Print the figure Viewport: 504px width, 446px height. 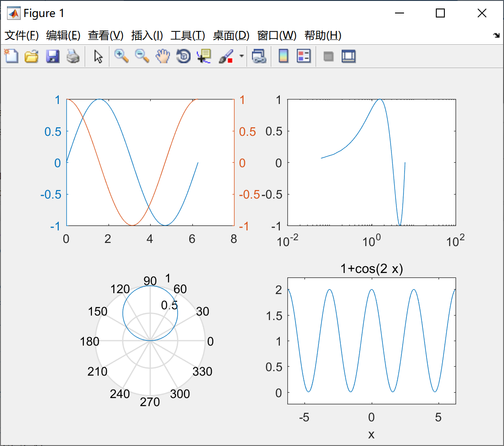click(73, 56)
